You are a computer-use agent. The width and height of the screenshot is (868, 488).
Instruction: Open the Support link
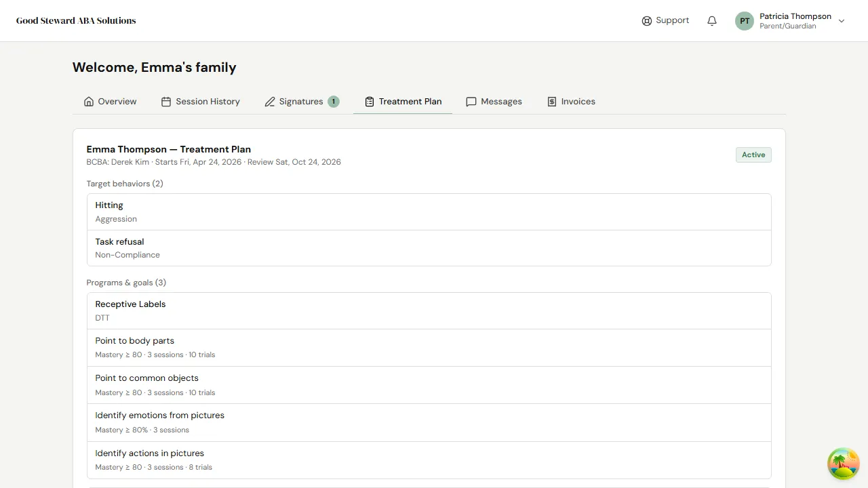672,20
